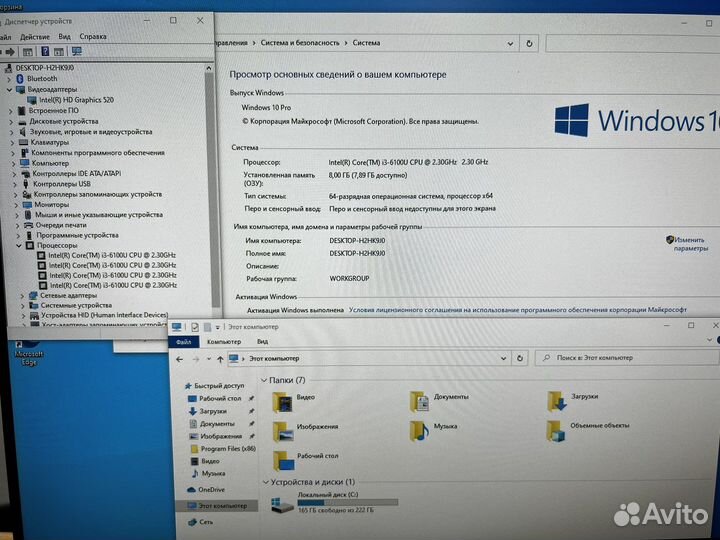
Task: Select OneDrive in navigation pane
Action: coord(206,490)
